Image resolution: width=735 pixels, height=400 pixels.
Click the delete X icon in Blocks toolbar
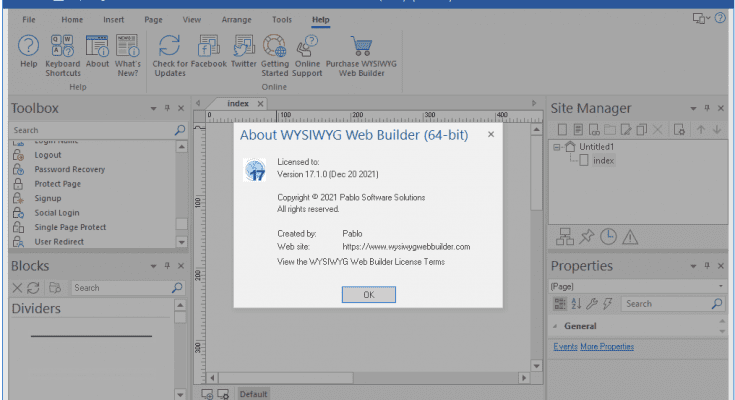tap(17, 287)
